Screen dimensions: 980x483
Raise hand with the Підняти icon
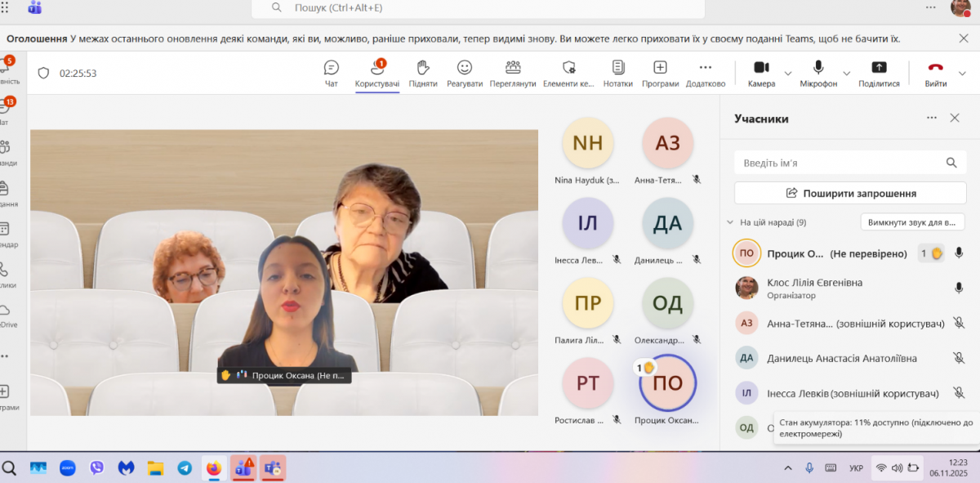click(x=423, y=73)
